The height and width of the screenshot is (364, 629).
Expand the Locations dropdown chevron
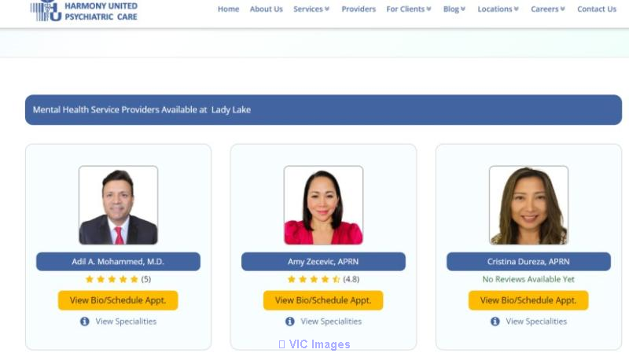(x=517, y=9)
